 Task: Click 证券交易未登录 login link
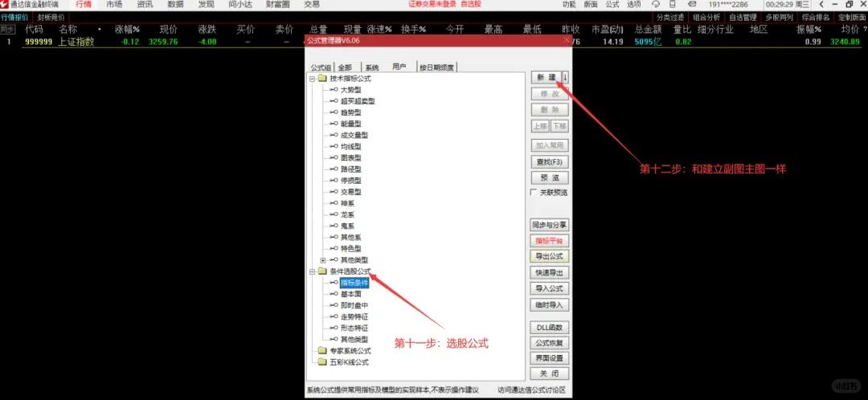click(x=433, y=5)
